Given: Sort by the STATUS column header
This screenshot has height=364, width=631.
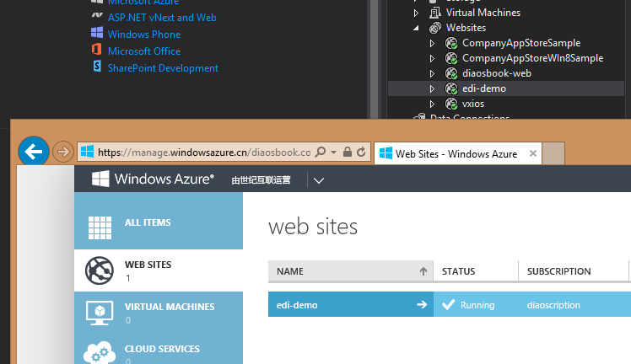Looking at the screenshot, I should pos(476,271).
